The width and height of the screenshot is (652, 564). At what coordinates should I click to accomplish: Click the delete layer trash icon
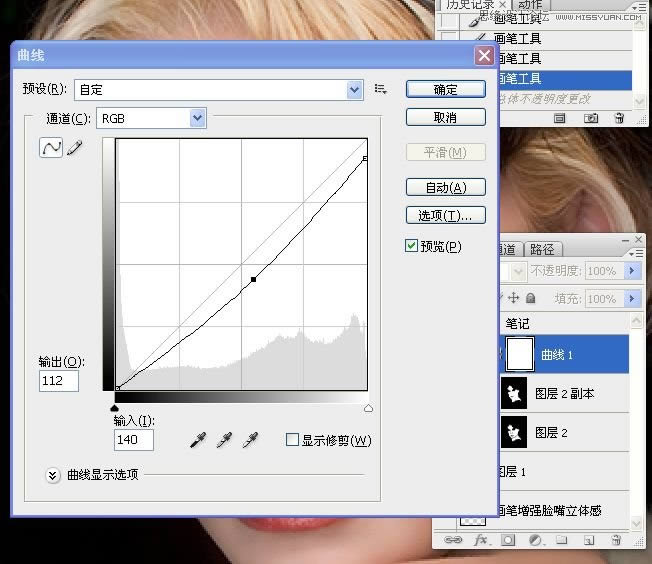[616, 540]
